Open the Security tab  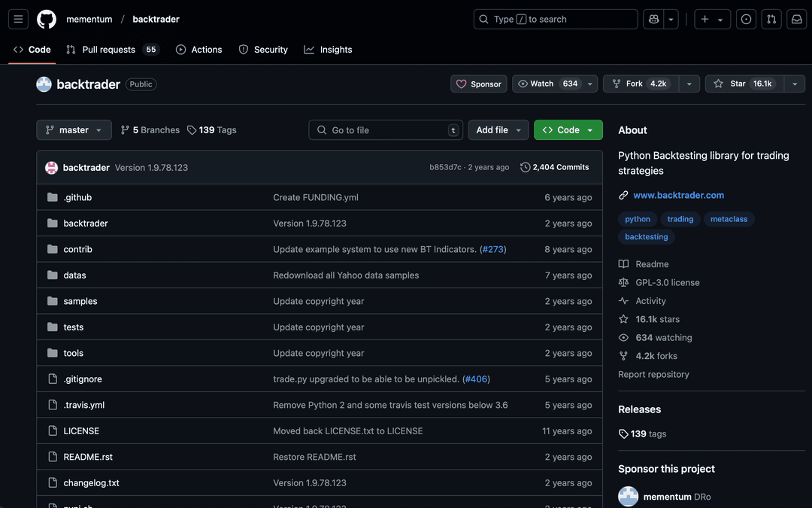(263, 50)
